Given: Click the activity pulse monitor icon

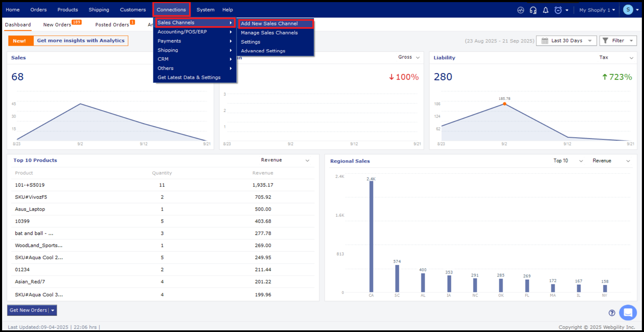Looking at the screenshot, I should point(521,10).
